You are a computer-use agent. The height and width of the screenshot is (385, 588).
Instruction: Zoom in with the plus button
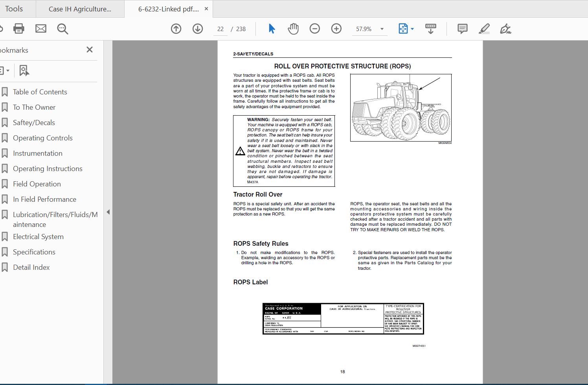tap(336, 29)
